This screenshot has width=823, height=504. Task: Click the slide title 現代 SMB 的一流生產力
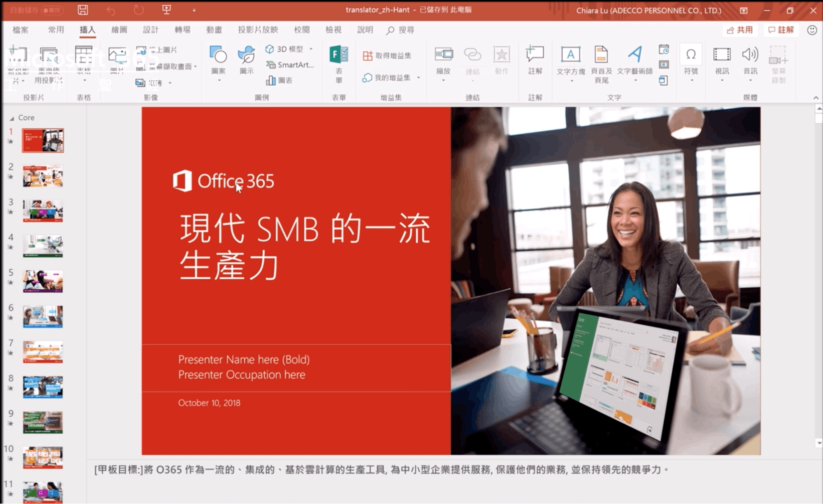point(305,246)
